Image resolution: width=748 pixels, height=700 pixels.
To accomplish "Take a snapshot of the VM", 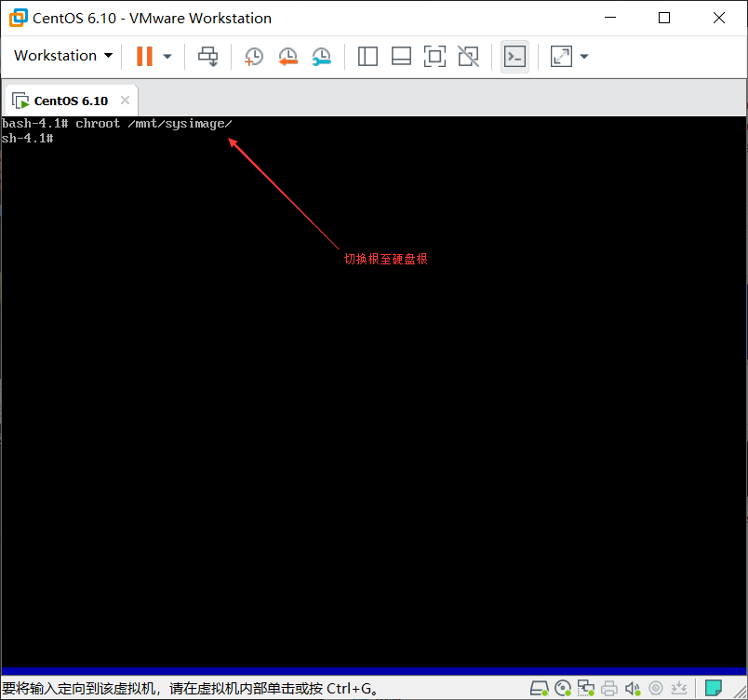I will point(253,56).
